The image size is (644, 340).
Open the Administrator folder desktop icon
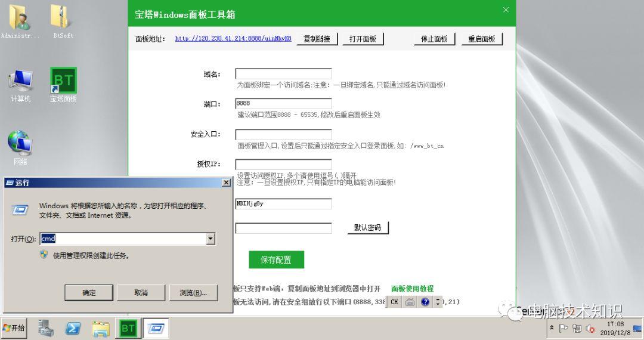pyautogui.click(x=19, y=20)
